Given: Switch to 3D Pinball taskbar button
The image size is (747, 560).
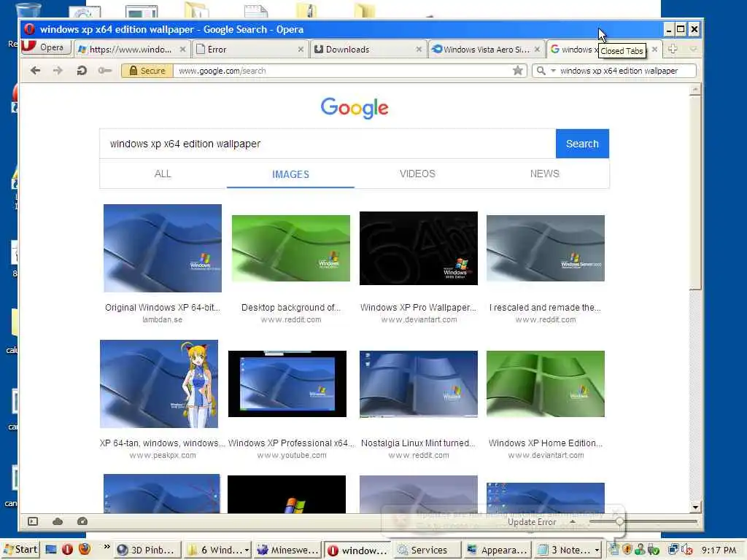Looking at the screenshot, I should pyautogui.click(x=147, y=550).
